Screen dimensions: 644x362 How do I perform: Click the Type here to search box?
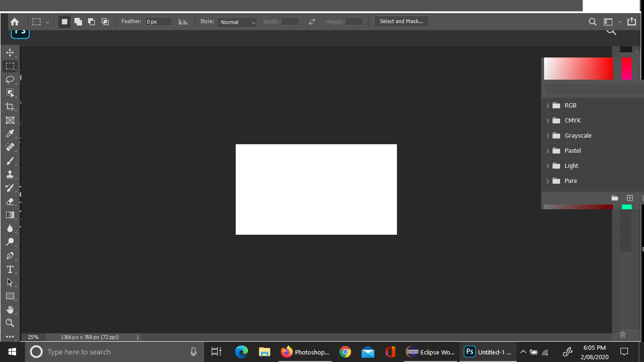115,352
